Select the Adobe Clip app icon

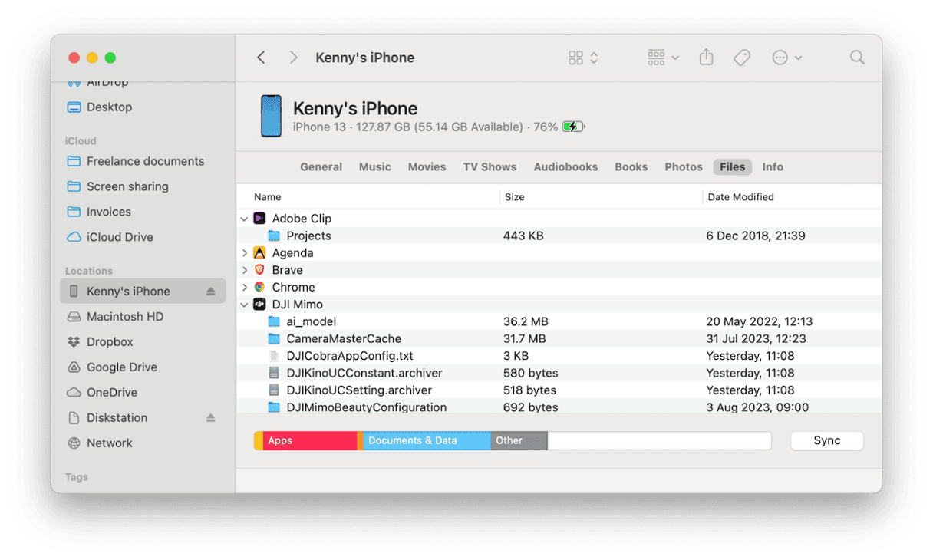pyautogui.click(x=260, y=219)
